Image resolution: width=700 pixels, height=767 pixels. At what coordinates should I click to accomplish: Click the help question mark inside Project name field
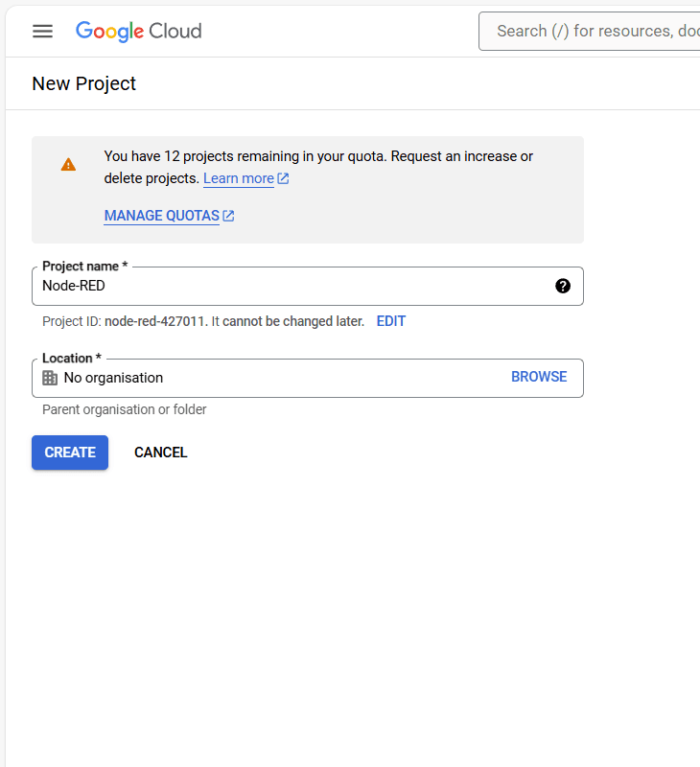coord(563,286)
